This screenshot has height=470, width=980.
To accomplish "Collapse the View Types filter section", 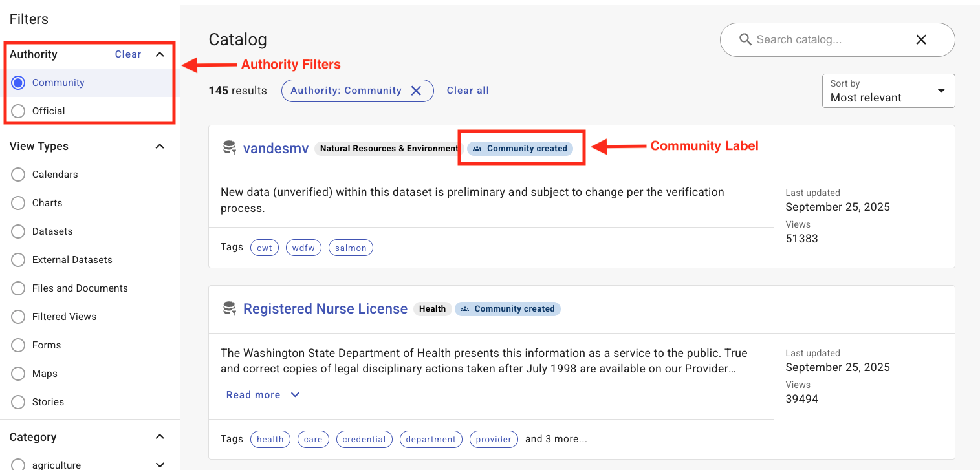I will click(160, 146).
